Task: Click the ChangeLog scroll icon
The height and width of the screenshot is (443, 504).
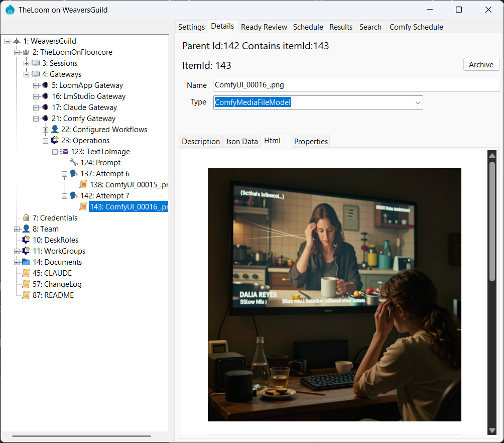Action: pyautogui.click(x=26, y=284)
